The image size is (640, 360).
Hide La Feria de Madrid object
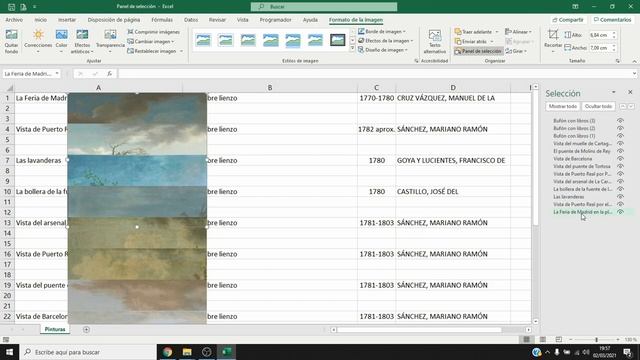point(620,212)
